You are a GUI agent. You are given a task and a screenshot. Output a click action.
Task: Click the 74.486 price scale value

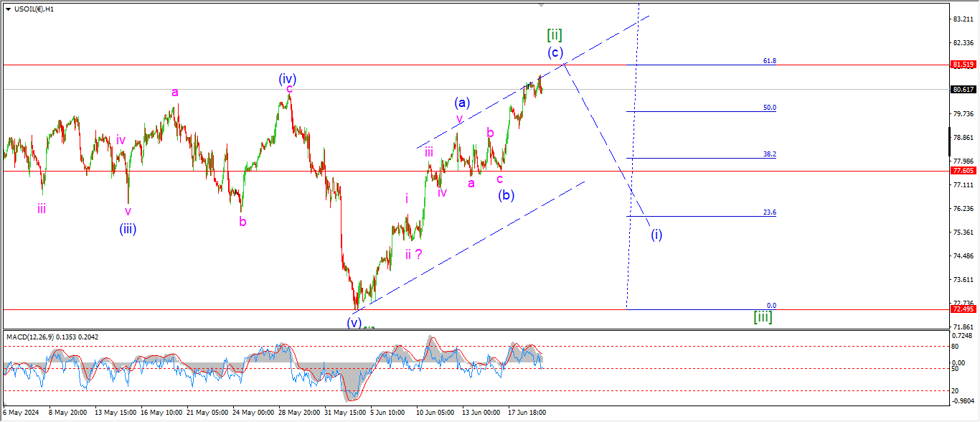coord(963,255)
